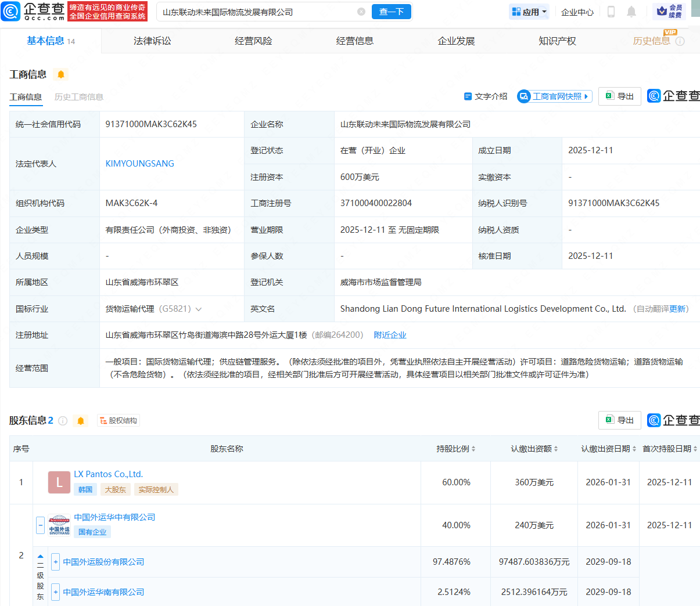Screen dimensions: 700x606
Task: Click the 查一下 search button
Action: click(391, 12)
